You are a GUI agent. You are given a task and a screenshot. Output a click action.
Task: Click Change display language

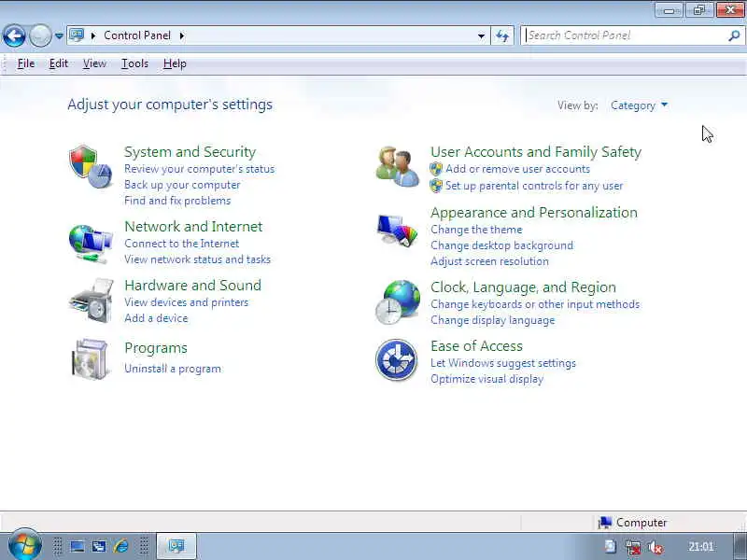[x=493, y=320]
